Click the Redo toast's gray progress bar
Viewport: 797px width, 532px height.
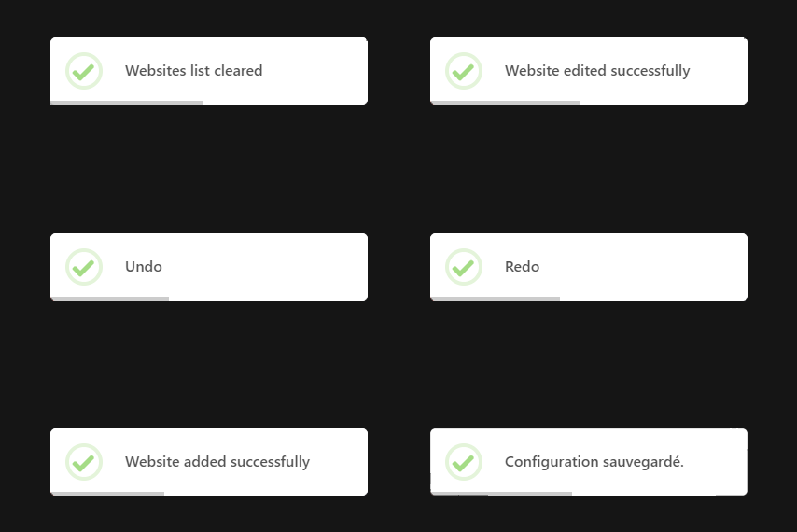point(496,298)
